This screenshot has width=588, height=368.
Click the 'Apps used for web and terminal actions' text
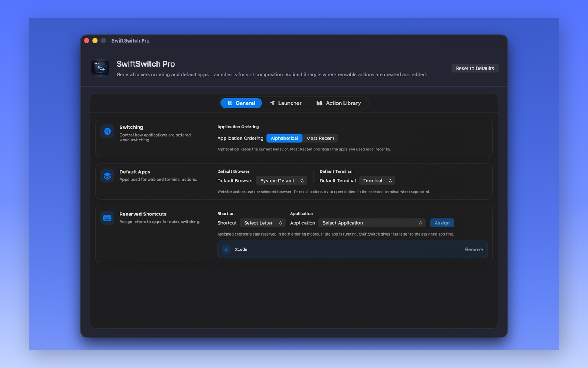[x=158, y=180]
